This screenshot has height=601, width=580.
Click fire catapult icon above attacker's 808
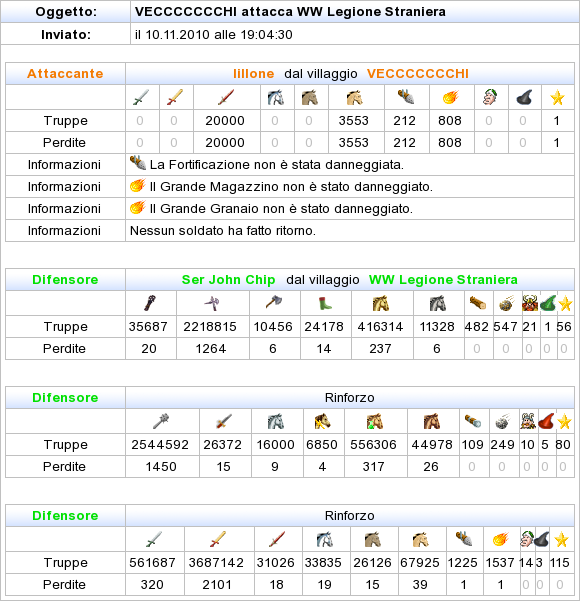pos(451,97)
